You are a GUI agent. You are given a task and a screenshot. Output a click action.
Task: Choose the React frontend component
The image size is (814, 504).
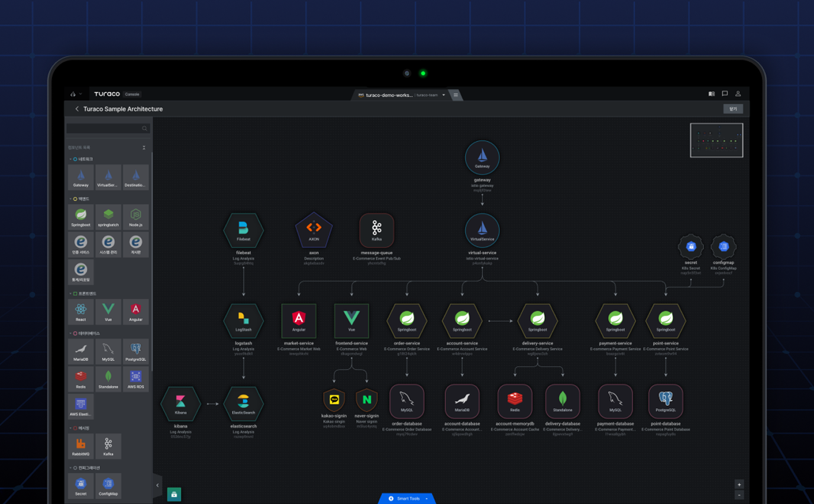pyautogui.click(x=80, y=311)
